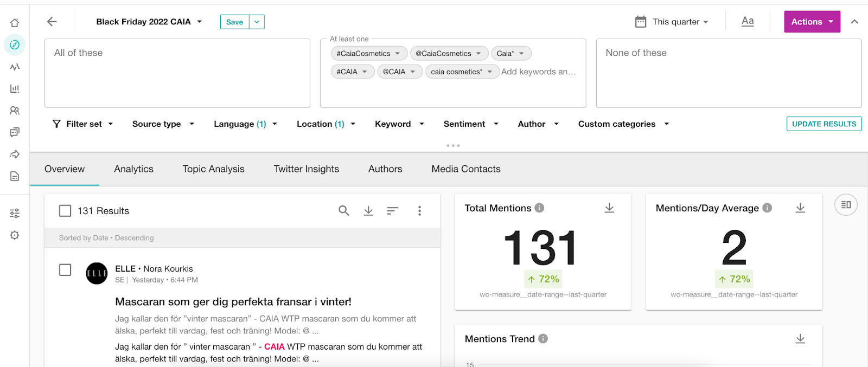Open the #CaiaCosmetics keyword chip menu
This screenshot has width=868, height=367.
click(x=398, y=53)
